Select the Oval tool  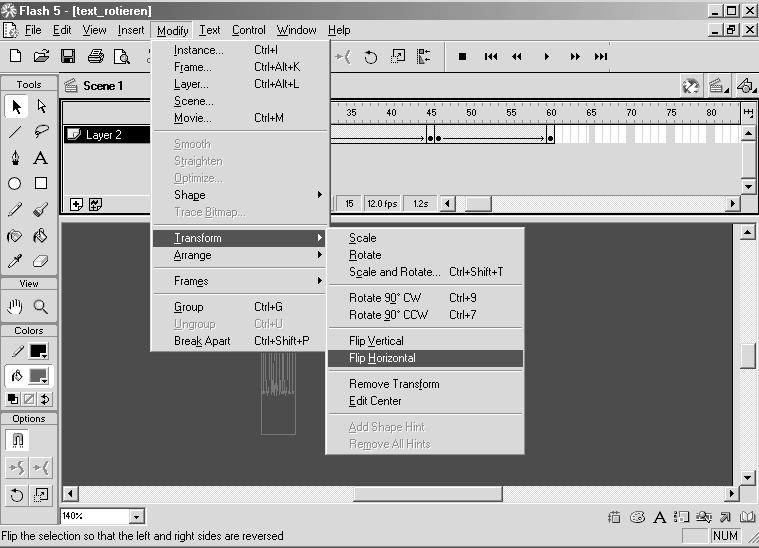[15, 183]
